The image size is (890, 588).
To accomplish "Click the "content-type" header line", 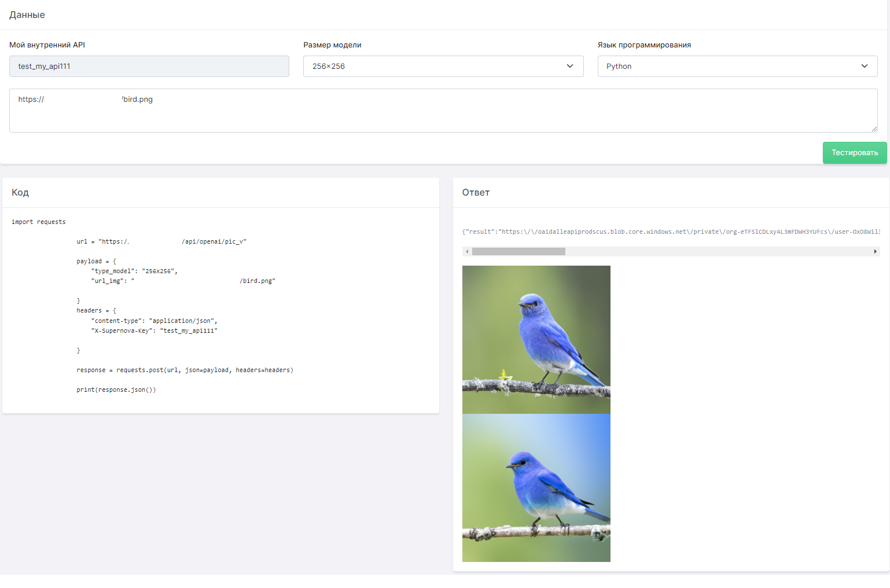I will coord(154,321).
